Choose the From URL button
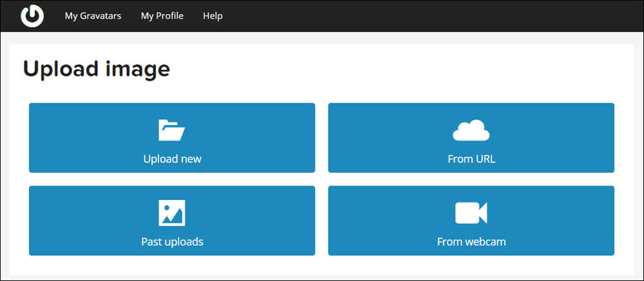 pyautogui.click(x=471, y=138)
